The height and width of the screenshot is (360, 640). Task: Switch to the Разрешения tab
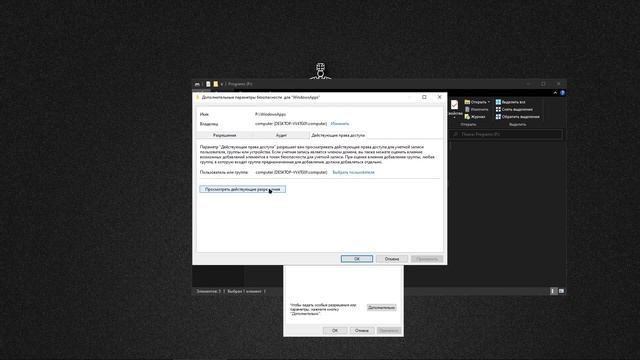click(x=224, y=135)
